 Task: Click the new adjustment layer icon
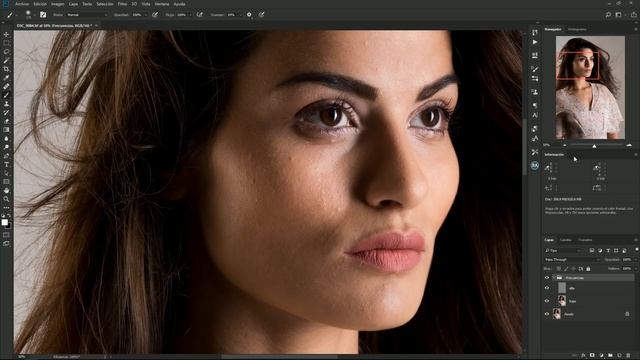(x=601, y=356)
